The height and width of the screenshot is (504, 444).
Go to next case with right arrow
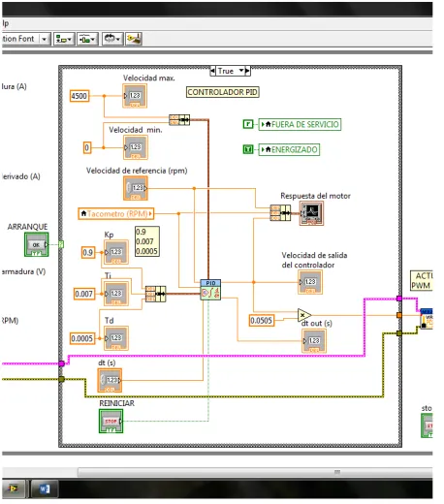pyautogui.click(x=247, y=71)
